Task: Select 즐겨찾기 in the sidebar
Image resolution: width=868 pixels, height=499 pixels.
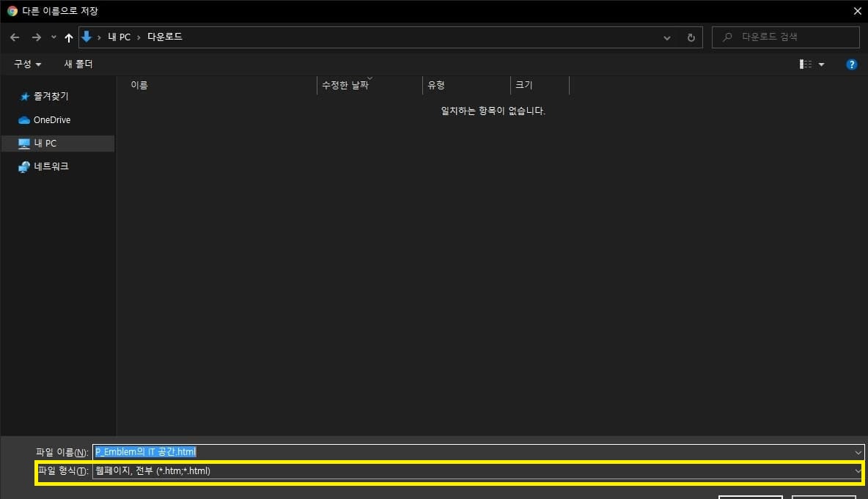Action: 48,96
